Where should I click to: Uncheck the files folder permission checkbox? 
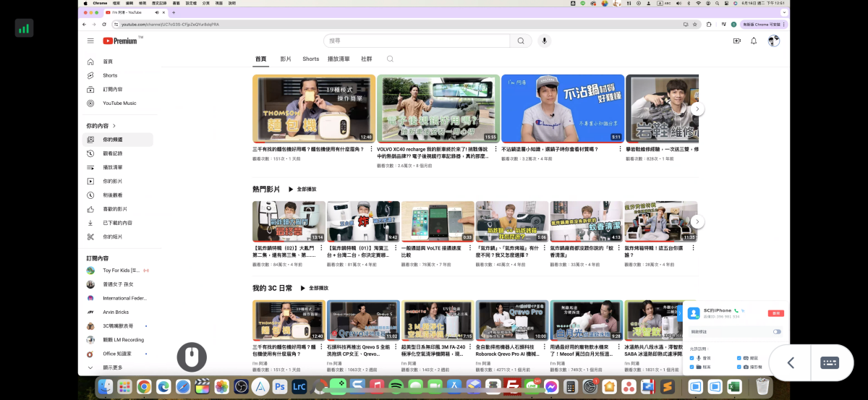click(x=691, y=367)
